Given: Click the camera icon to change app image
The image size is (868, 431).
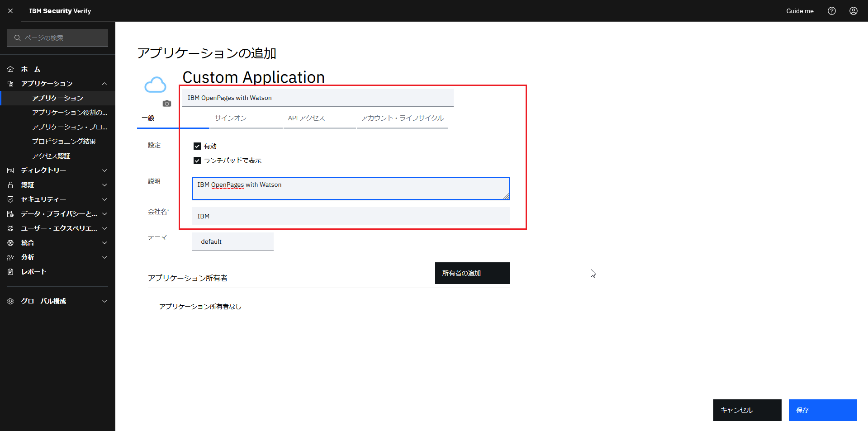Looking at the screenshot, I should (x=167, y=104).
